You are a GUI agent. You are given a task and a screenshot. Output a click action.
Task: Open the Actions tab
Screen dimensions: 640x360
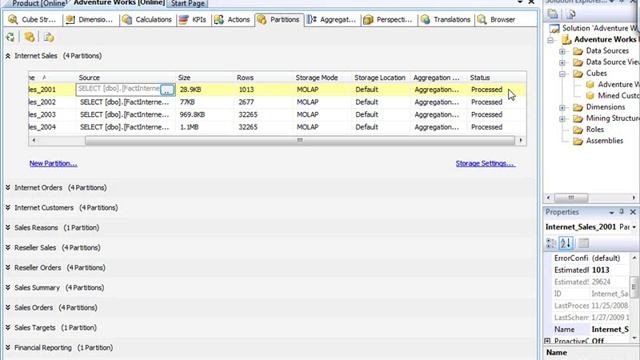(x=232, y=20)
